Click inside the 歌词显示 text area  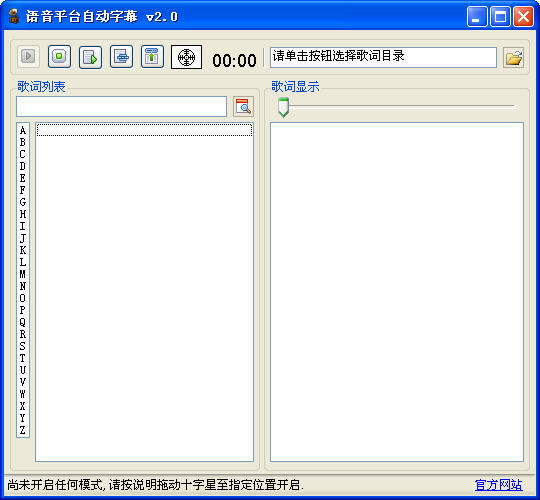[397, 292]
